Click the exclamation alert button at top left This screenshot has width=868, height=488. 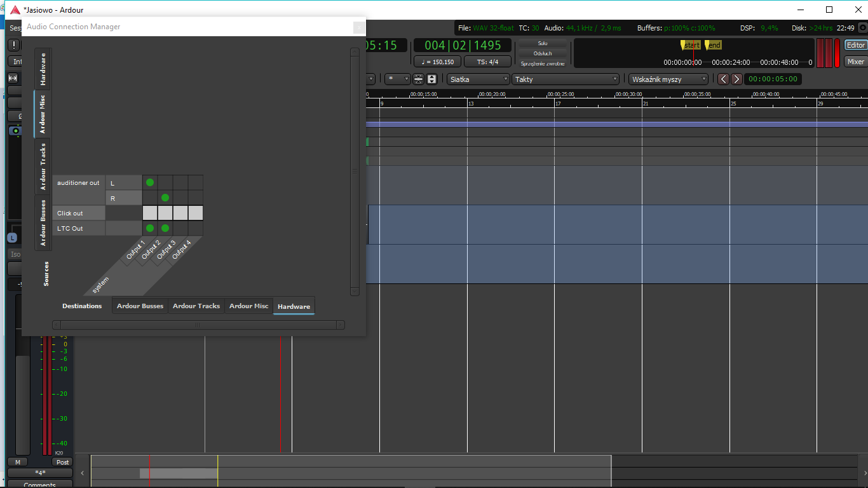point(14,45)
